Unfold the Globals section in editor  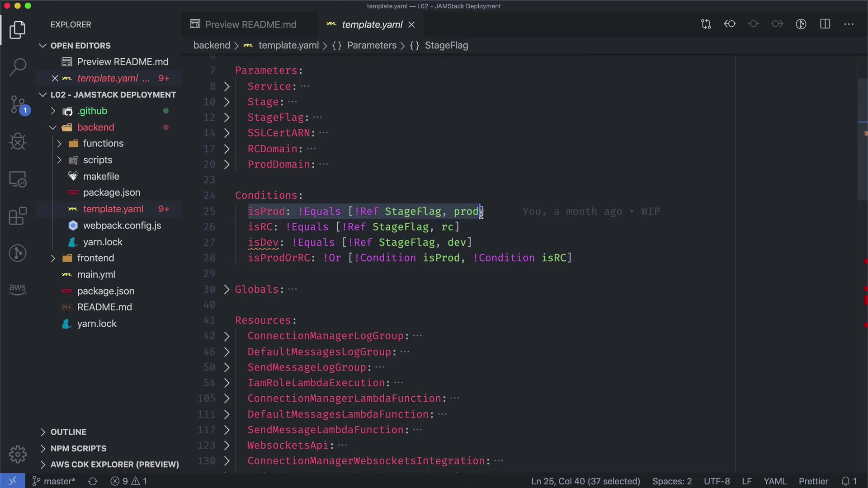pyautogui.click(x=227, y=289)
